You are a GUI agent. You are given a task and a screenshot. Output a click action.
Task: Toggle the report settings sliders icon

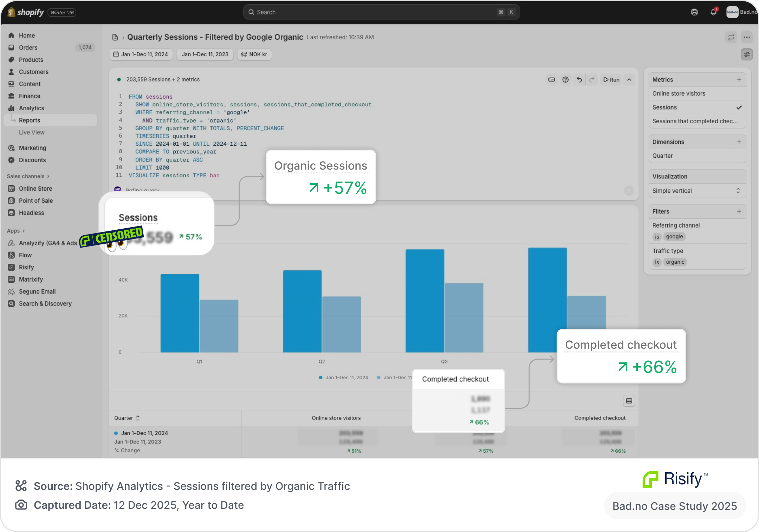[747, 54]
